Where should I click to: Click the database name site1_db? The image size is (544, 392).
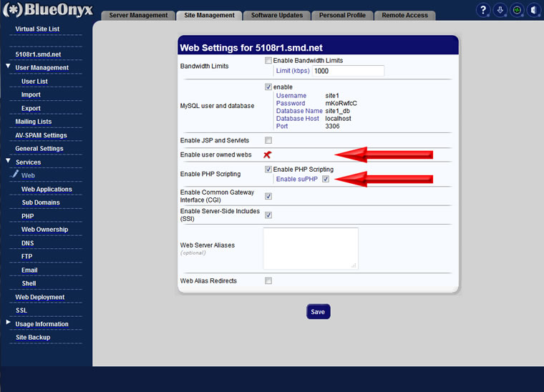(x=338, y=111)
